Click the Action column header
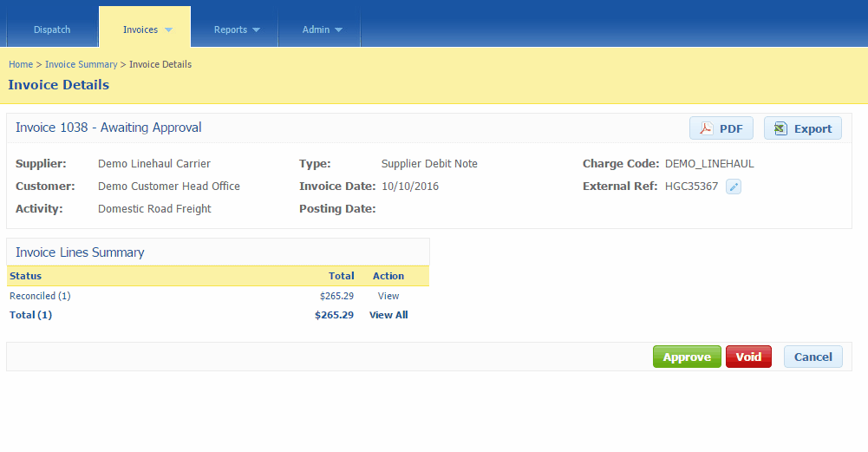Screen dimensions: 868x452 coord(388,276)
